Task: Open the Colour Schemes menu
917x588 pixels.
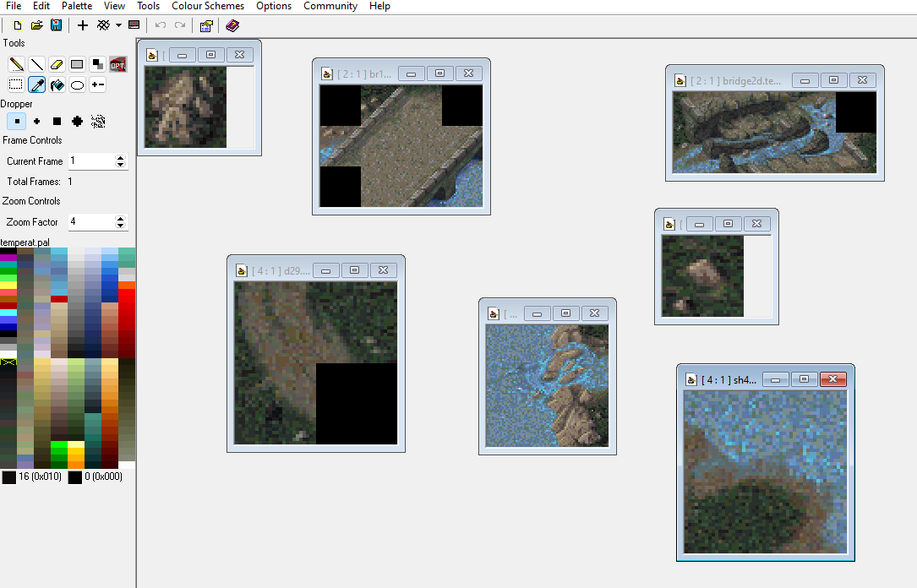Action: (208, 6)
